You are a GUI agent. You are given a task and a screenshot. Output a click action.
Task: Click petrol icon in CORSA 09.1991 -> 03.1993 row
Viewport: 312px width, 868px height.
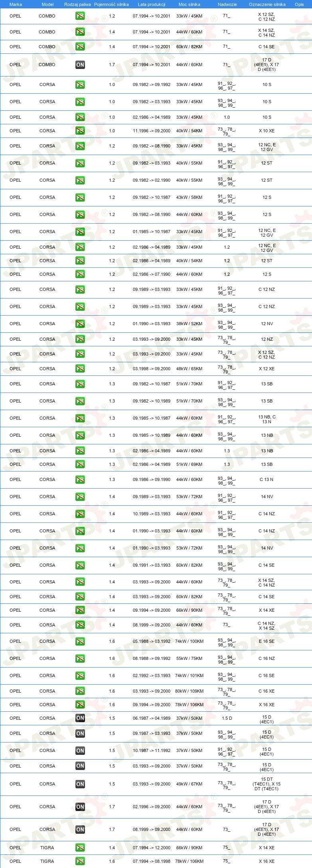click(80, 566)
